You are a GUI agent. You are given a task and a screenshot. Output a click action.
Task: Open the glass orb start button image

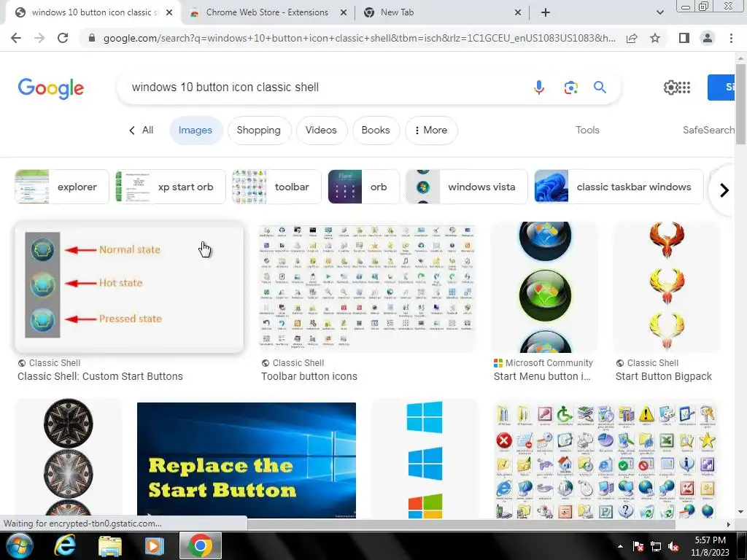tap(544, 287)
